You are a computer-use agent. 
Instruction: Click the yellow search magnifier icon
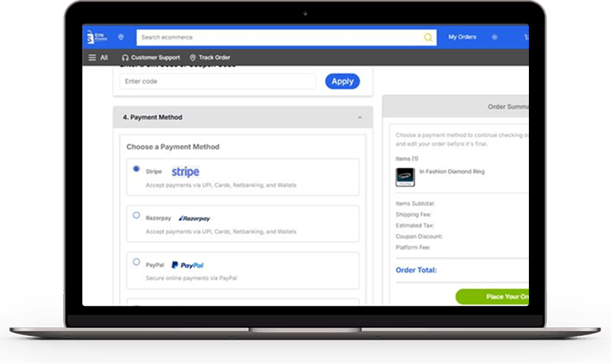[428, 37]
